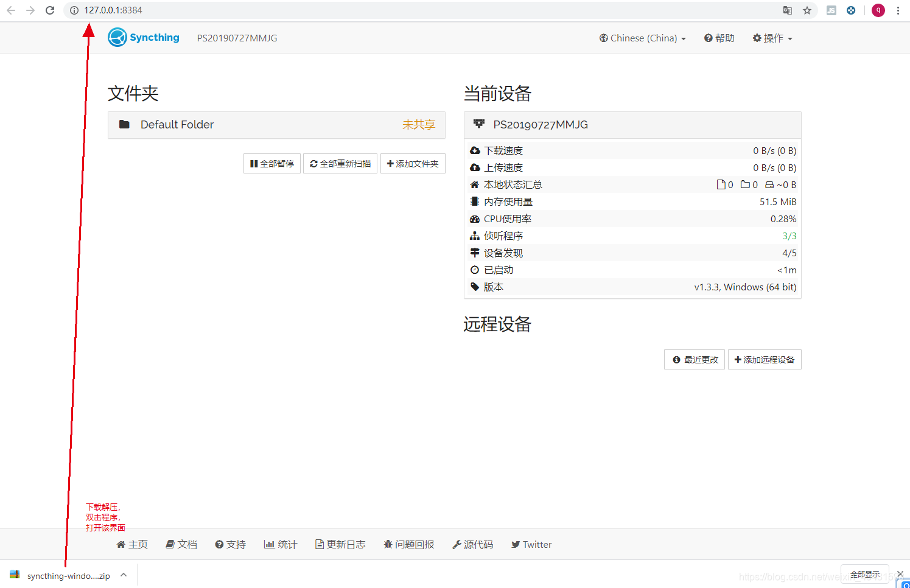Click the memory usage chip icon

pos(475,201)
